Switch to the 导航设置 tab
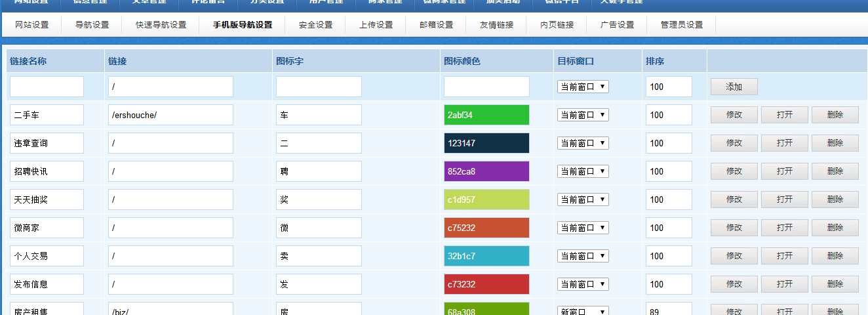Image resolution: width=868 pixels, height=315 pixels. pos(92,25)
